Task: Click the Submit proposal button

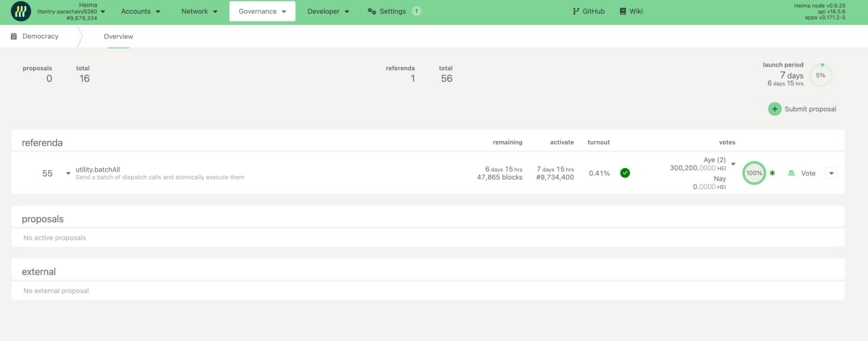Action: tap(802, 109)
